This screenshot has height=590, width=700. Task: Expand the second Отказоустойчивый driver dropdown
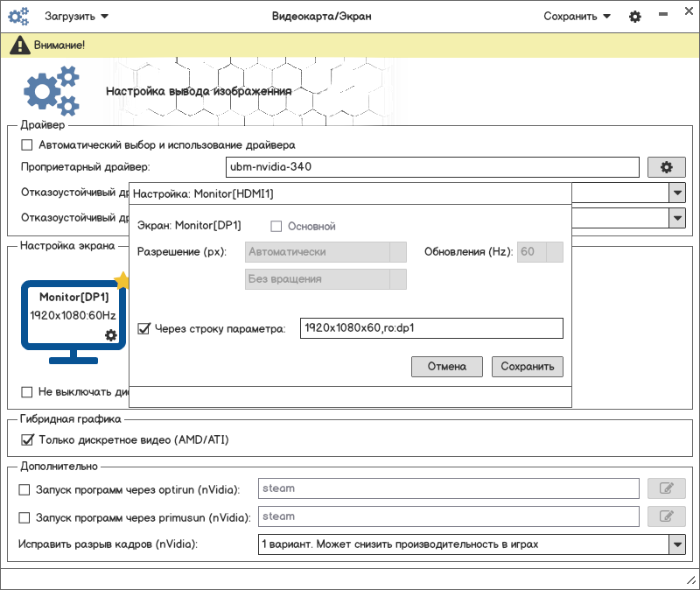click(677, 218)
